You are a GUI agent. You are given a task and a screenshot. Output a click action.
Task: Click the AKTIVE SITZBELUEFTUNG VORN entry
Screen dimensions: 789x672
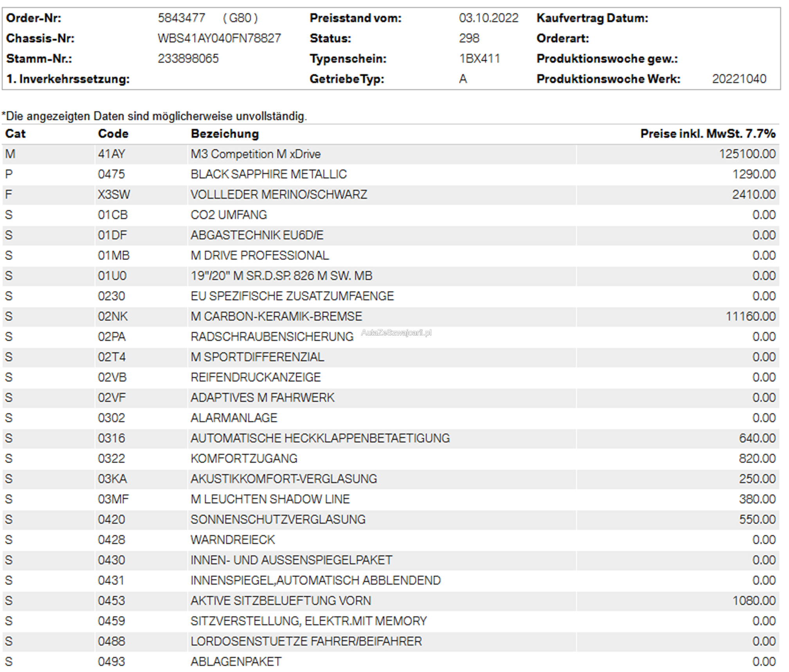[281, 601]
